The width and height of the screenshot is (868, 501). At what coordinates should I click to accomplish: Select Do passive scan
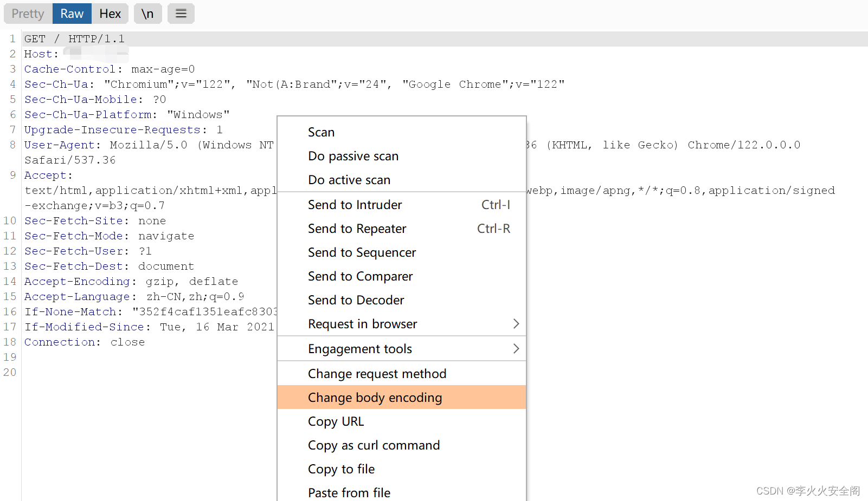coord(402,156)
